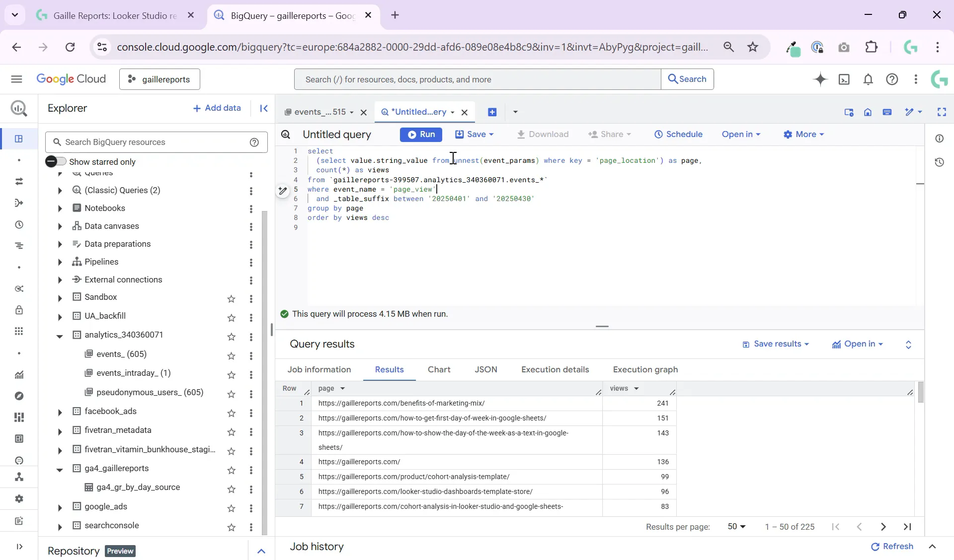The height and width of the screenshot is (560, 954).
Task: Open notifications bell
Action: pos(869,79)
